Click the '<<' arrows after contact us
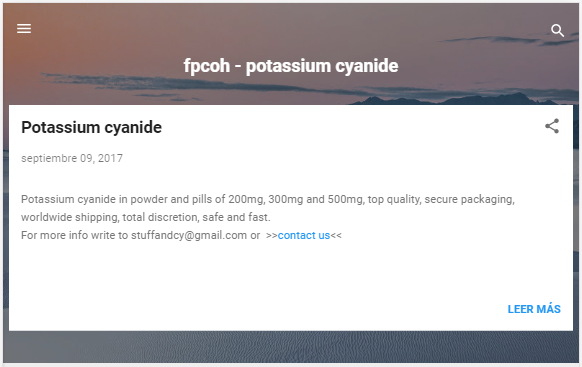Screen dimensions: 582x367 pos(336,236)
